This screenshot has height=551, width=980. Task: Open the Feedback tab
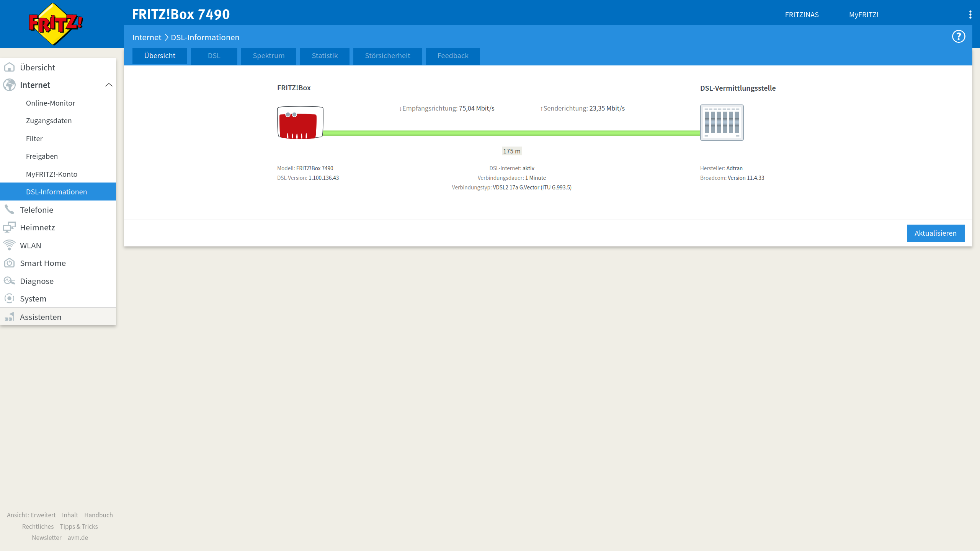click(x=453, y=56)
